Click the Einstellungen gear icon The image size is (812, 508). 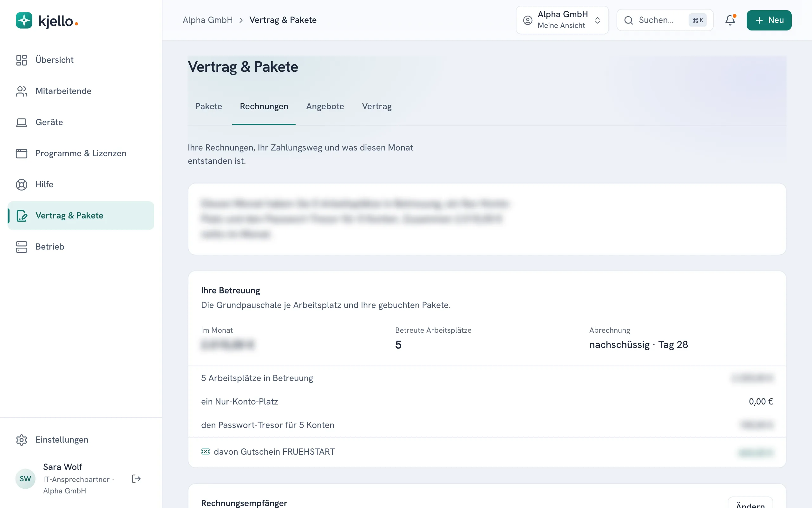pyautogui.click(x=22, y=440)
